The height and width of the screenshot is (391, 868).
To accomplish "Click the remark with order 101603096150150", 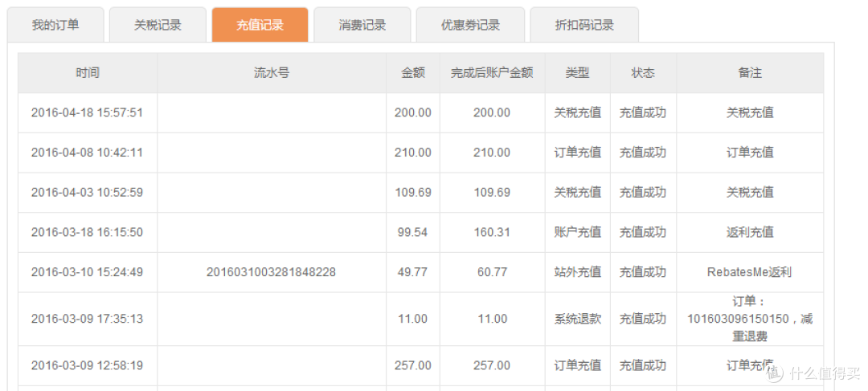I will pos(750,319).
